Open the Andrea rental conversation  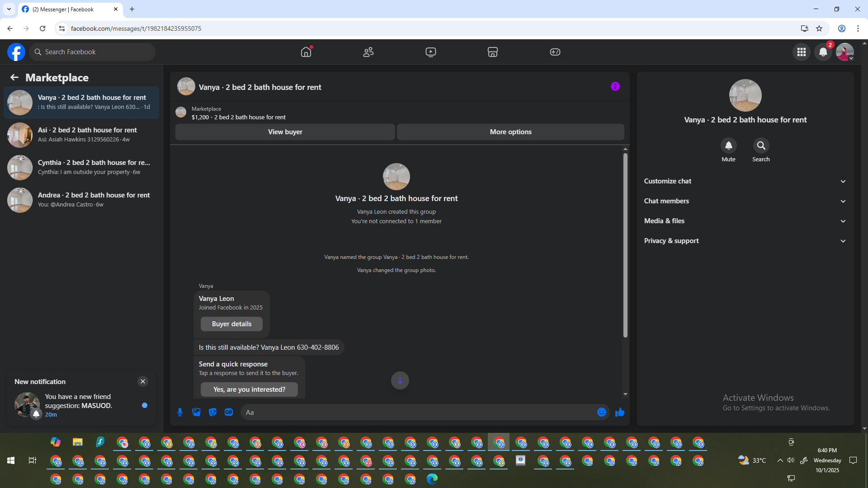[81, 200]
